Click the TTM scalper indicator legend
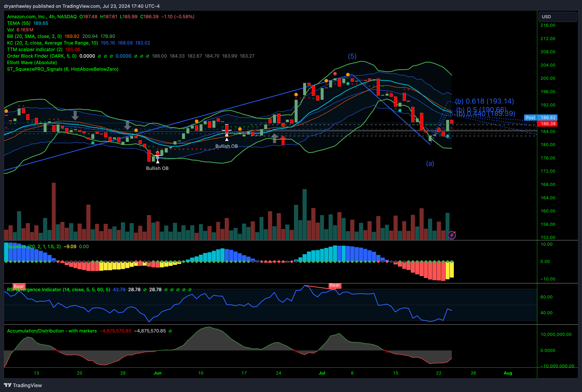This screenshot has height=392, width=582. (x=35, y=49)
